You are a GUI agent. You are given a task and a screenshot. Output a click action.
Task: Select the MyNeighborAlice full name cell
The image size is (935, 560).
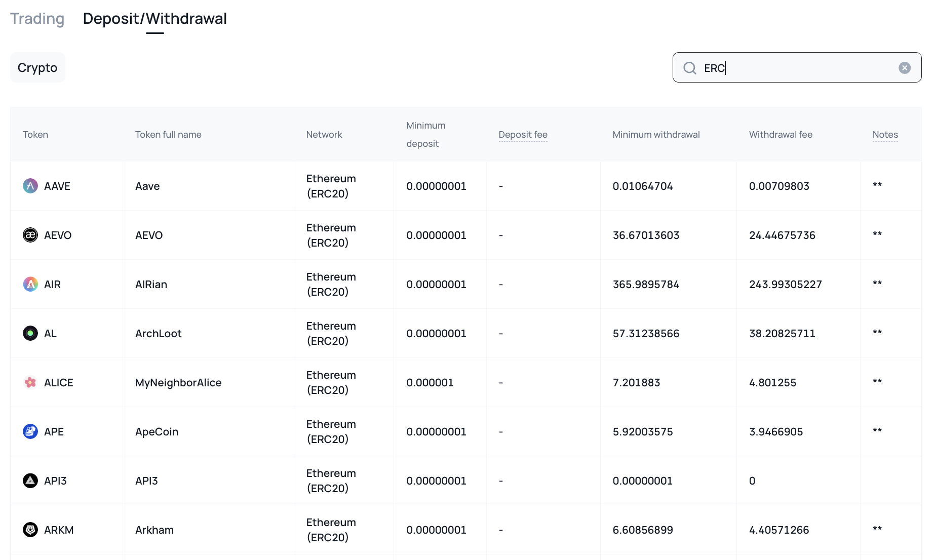(x=178, y=383)
